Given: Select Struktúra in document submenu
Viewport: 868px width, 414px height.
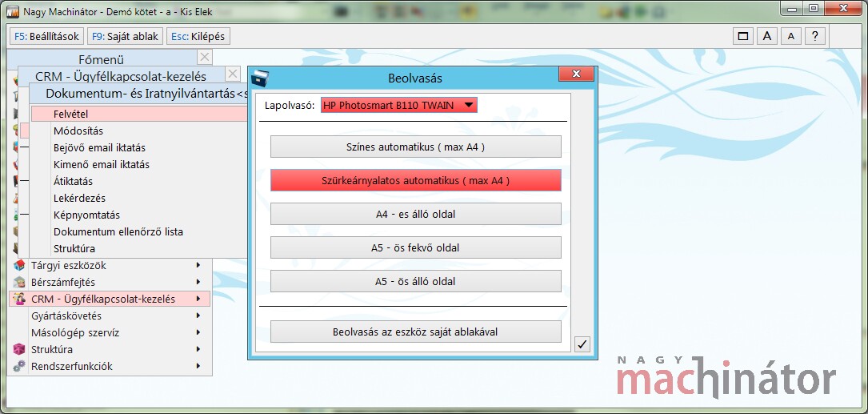Looking at the screenshot, I should click(139, 248).
